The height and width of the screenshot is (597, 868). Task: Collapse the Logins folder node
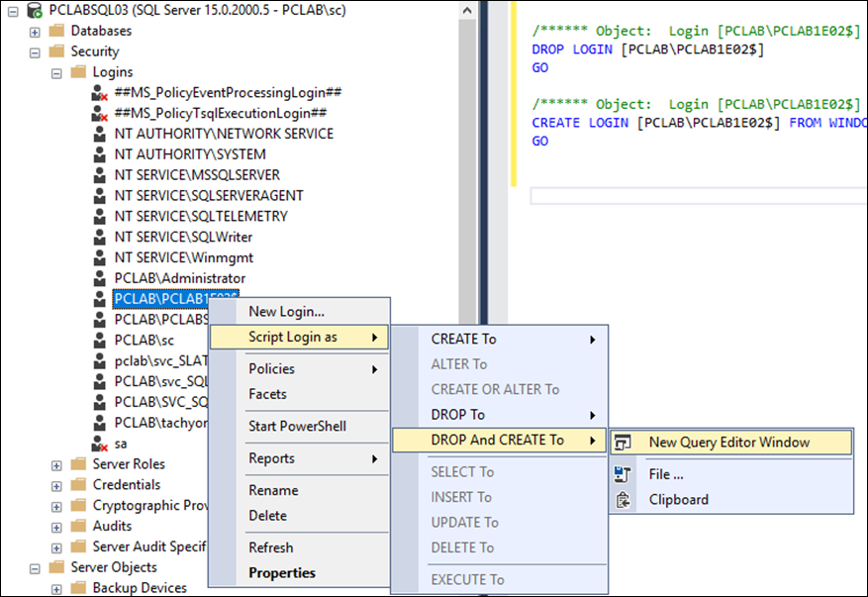point(56,72)
